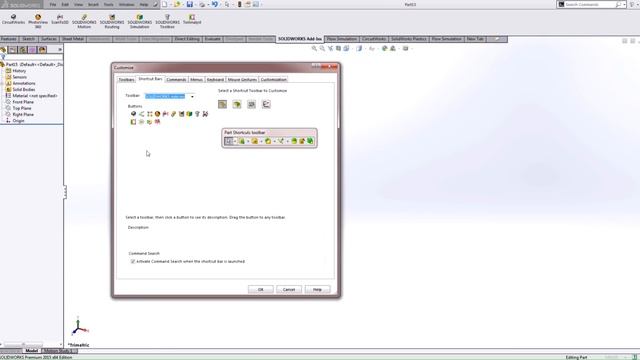
Task: Select the Origin tree item
Action: point(18,121)
